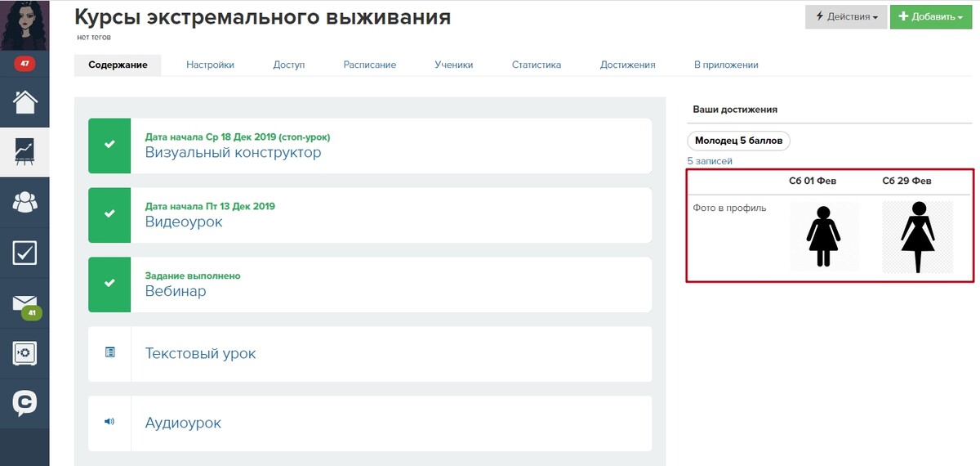Image resolution: width=980 pixels, height=466 pixels.
Task: Open the tasks checkmark sidebar icon
Action: click(x=24, y=253)
